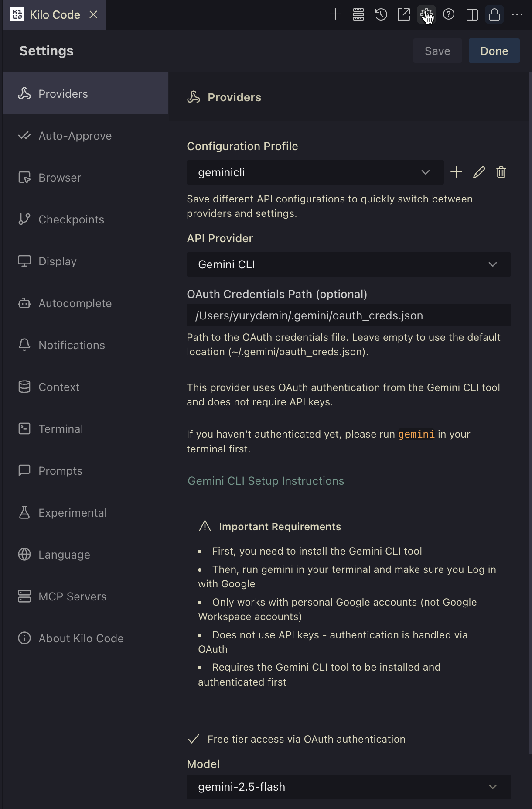Open the Browser settings section
The width and height of the screenshot is (532, 809).
tap(85, 178)
